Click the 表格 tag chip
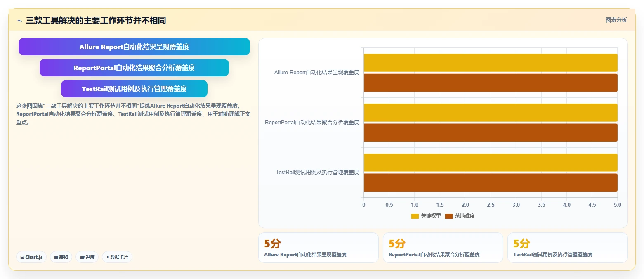This screenshot has height=279, width=644. [x=61, y=257]
